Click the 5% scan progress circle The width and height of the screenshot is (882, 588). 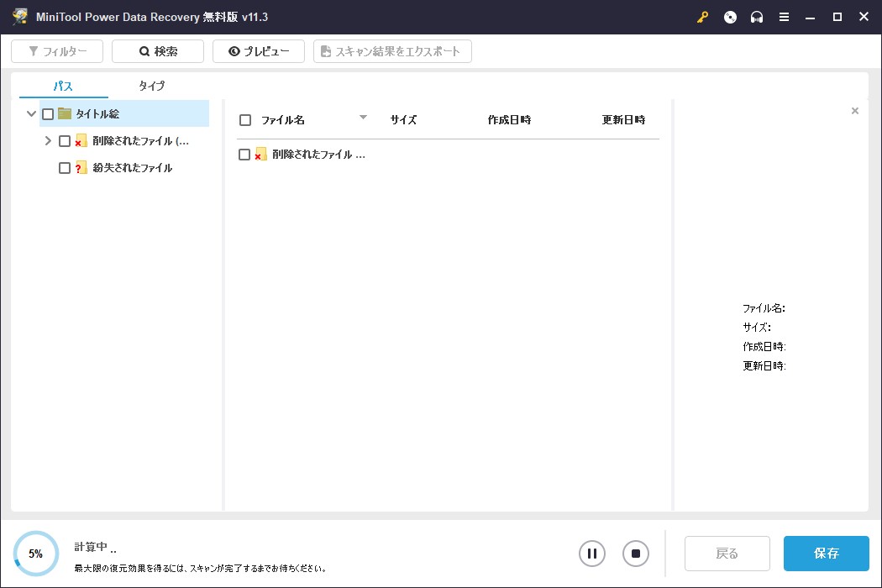tap(36, 554)
